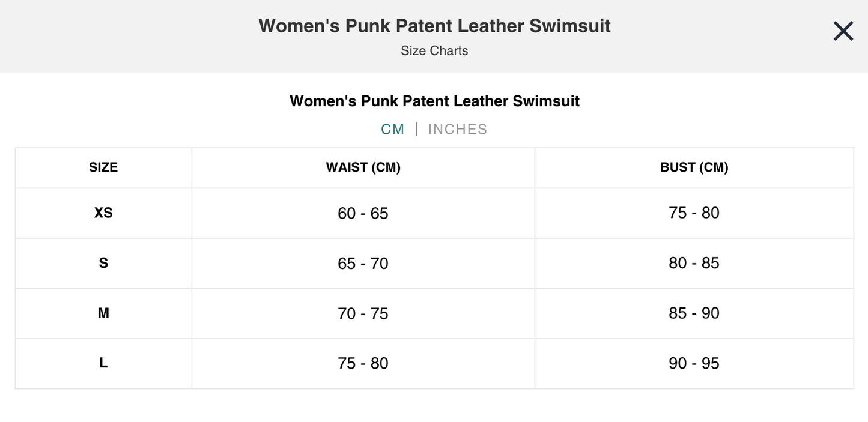Image resolution: width=868 pixels, height=422 pixels.
Task: Click the swimsuit title inside the chart
Action: [x=434, y=101]
